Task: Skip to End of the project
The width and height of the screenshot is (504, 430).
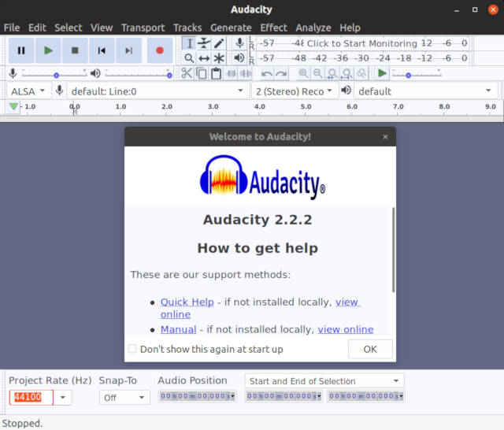Action: point(128,50)
